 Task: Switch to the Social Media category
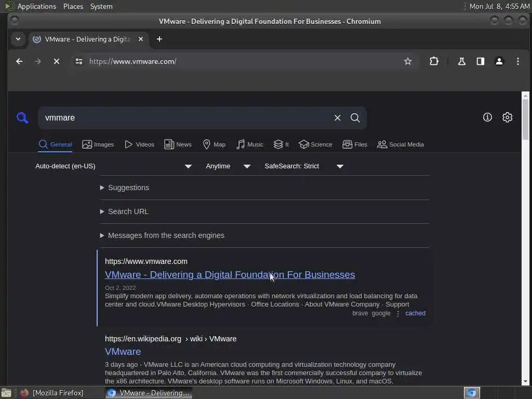coord(401,144)
